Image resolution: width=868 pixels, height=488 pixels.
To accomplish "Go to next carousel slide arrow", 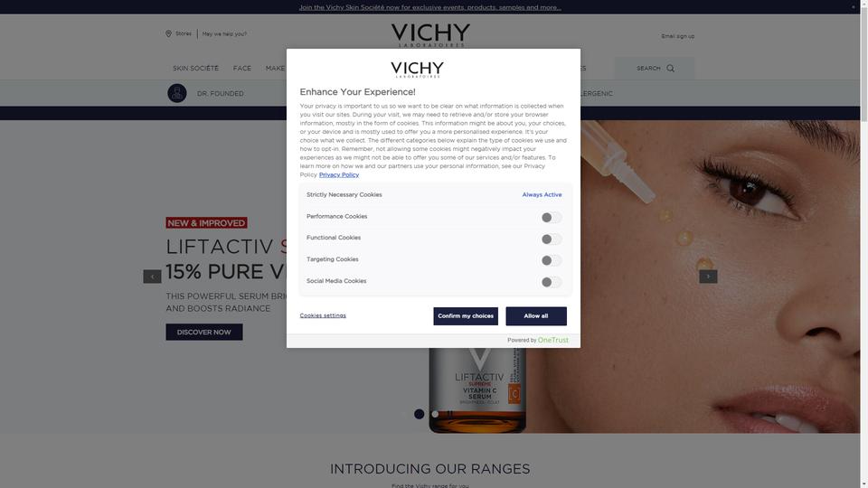I will coord(708,277).
